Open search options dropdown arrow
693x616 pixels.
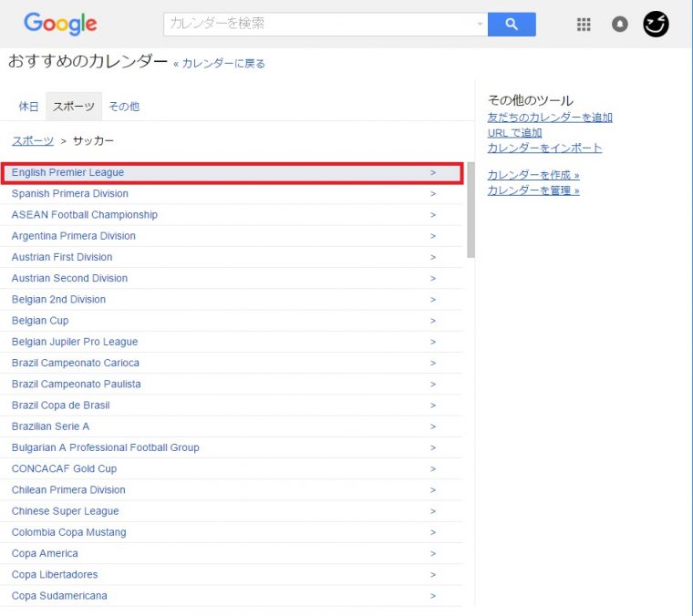(480, 24)
